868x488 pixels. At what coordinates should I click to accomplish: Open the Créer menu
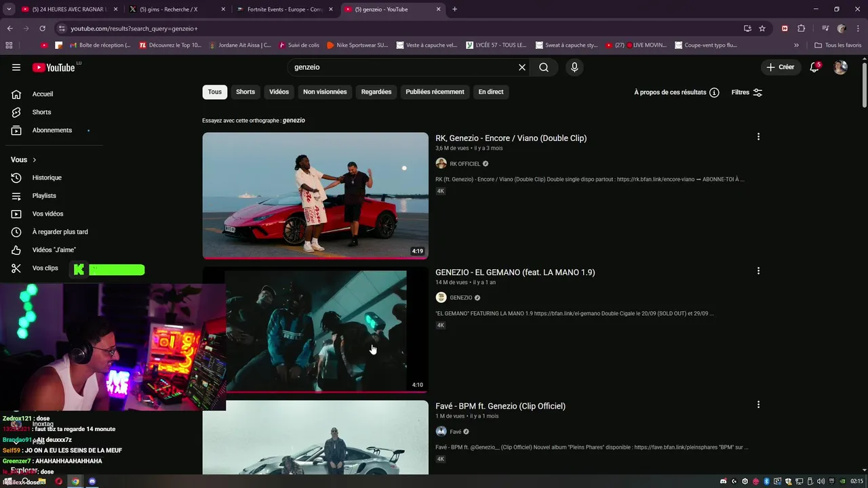click(781, 67)
